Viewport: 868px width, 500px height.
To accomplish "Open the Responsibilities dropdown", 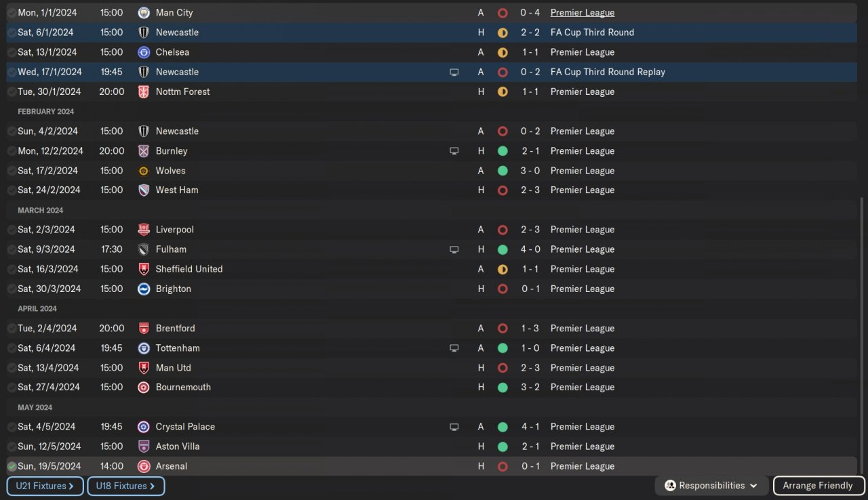I will coord(711,486).
